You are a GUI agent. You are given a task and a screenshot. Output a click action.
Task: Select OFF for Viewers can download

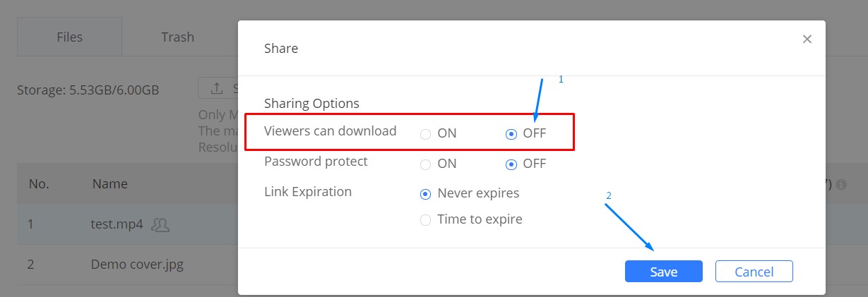click(511, 134)
